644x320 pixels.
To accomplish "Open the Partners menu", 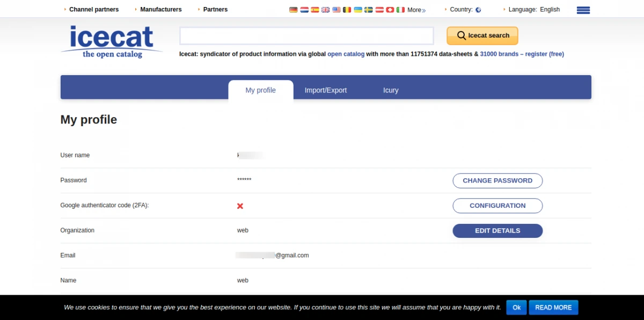I will click(215, 9).
